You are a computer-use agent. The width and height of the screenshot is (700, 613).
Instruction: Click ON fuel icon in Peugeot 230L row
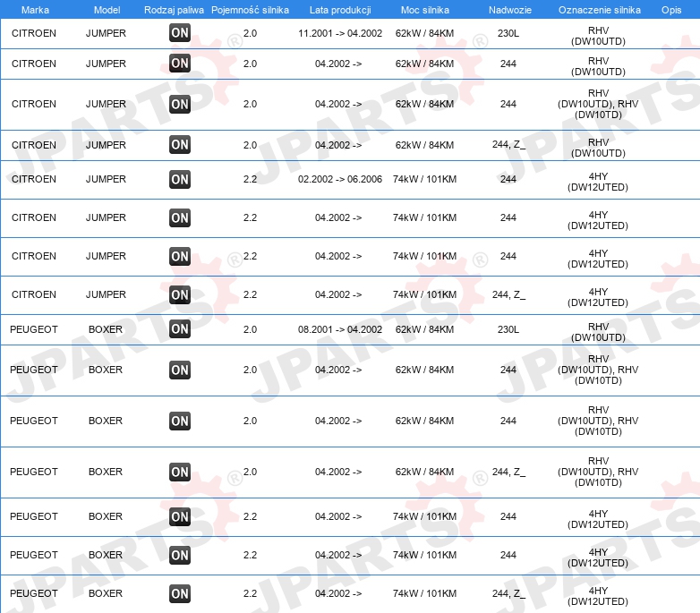[x=180, y=329]
